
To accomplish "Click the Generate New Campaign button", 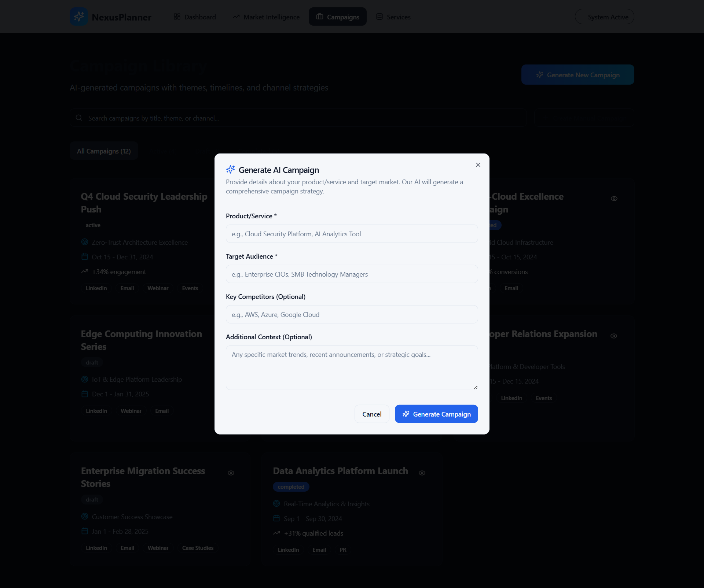I will click(x=577, y=75).
